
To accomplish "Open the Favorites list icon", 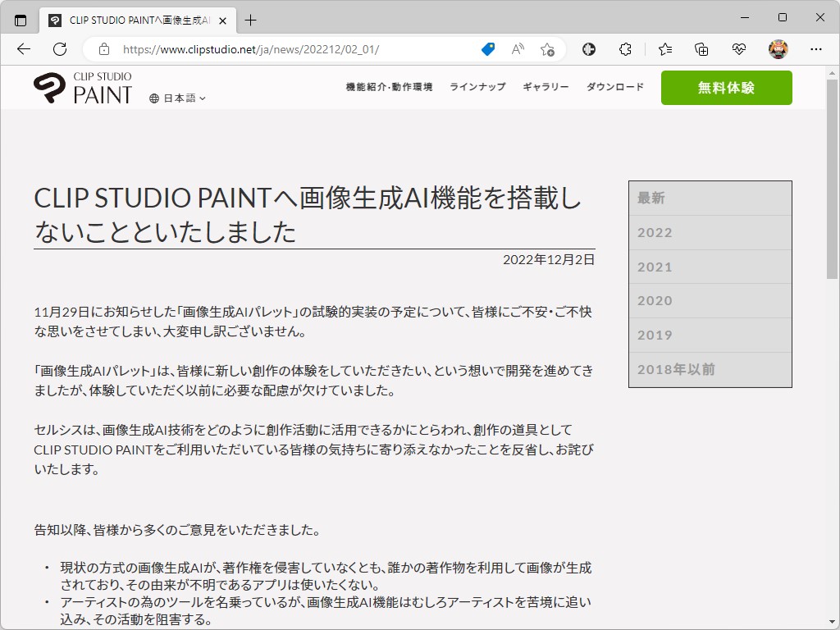I will point(665,49).
